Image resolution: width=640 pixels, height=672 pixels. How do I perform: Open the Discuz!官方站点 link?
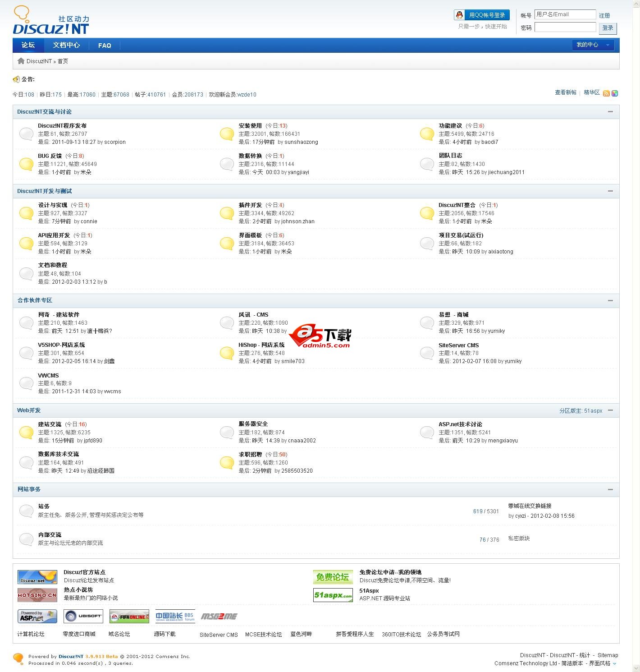pyautogui.click(x=84, y=572)
